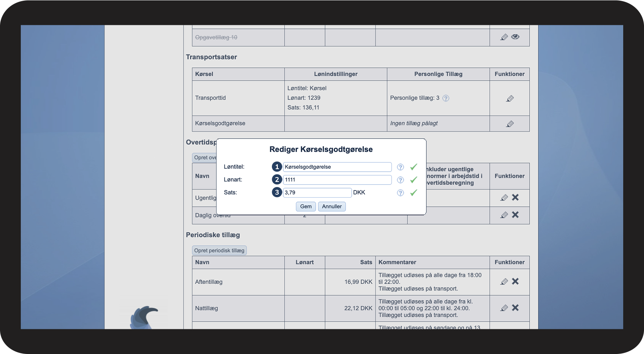This screenshot has width=644, height=354.
Task: Delete the Daglig overtid row
Action: [x=515, y=215]
